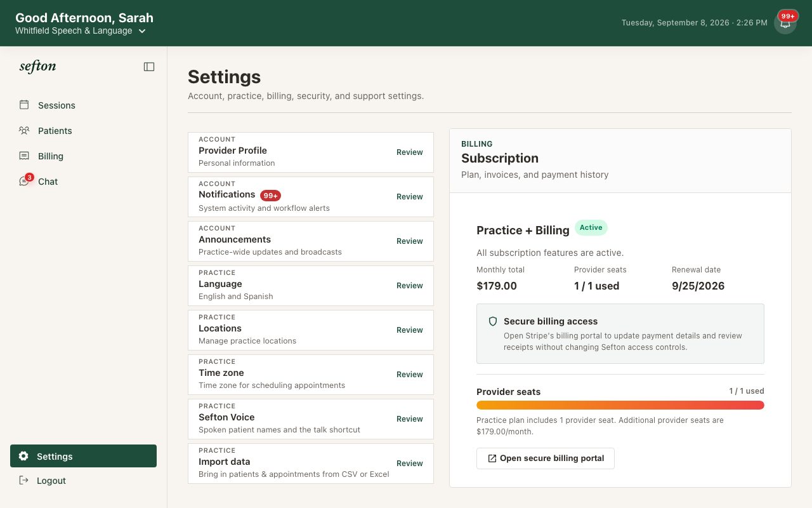The width and height of the screenshot is (812, 508).
Task: Select Settings in the sidebar
Action: [x=83, y=456]
